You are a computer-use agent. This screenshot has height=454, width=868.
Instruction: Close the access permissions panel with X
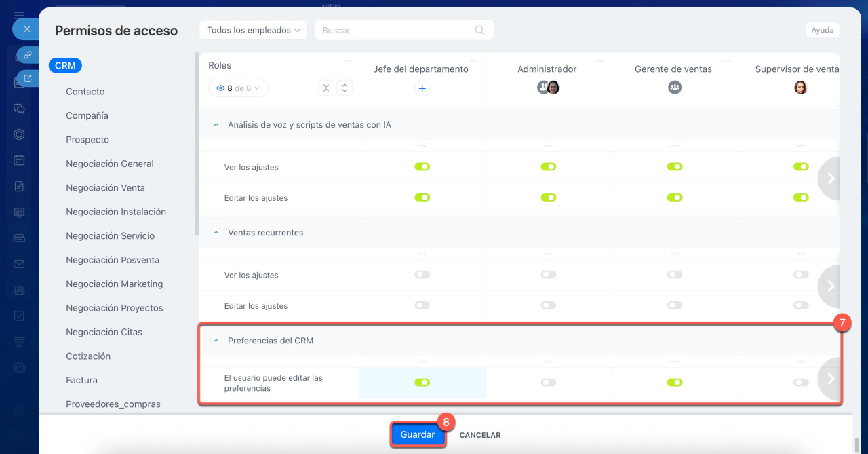[26, 29]
